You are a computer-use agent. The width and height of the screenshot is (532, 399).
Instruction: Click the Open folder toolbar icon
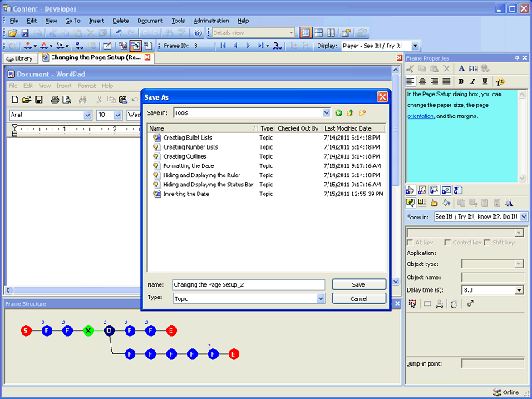pos(12,33)
